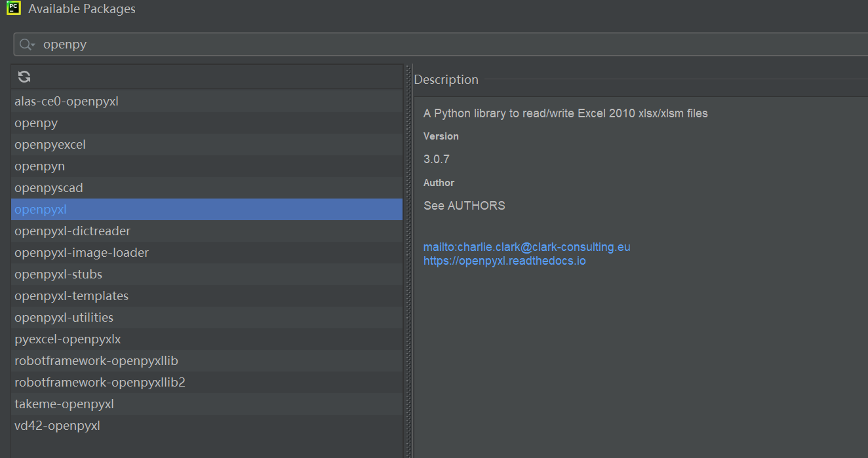This screenshot has width=868, height=458.
Task: Click the reload packages list icon
Action: [24, 77]
